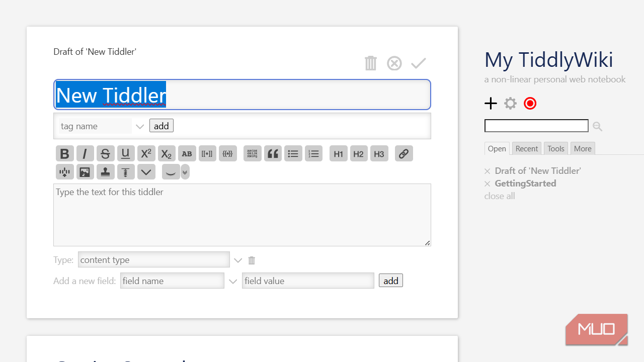This screenshot has height=362, width=644.
Task: Clear content type with small trash icon
Action: coord(252,260)
